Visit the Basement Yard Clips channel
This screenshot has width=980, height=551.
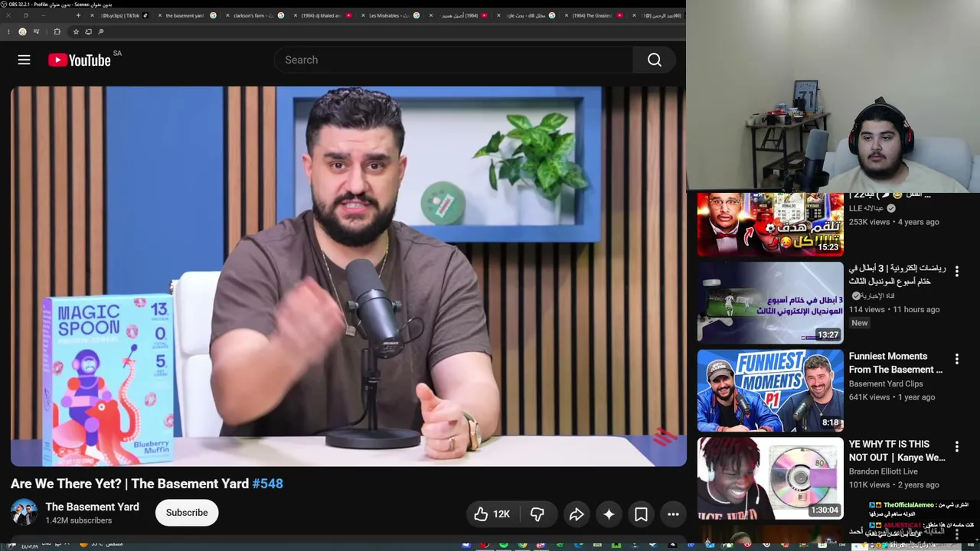tap(886, 384)
